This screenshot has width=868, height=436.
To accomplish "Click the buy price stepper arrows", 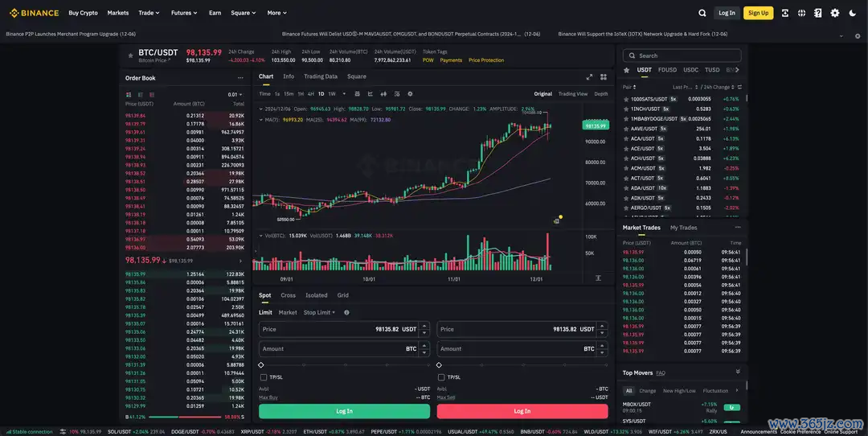I will (x=424, y=329).
